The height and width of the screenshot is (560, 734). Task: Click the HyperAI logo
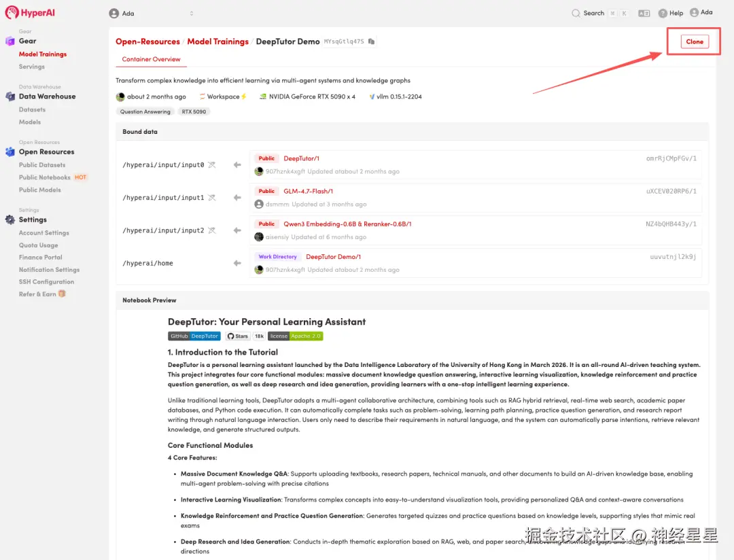coord(30,13)
